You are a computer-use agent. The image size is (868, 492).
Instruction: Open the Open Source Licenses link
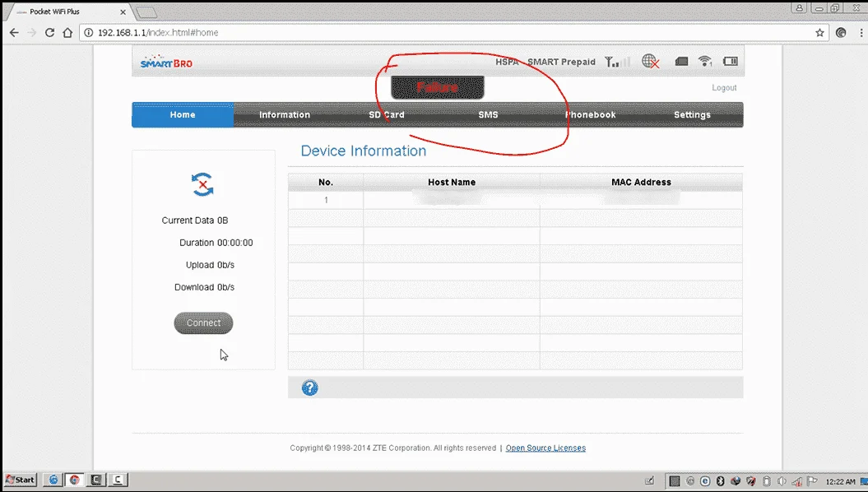pyautogui.click(x=545, y=448)
